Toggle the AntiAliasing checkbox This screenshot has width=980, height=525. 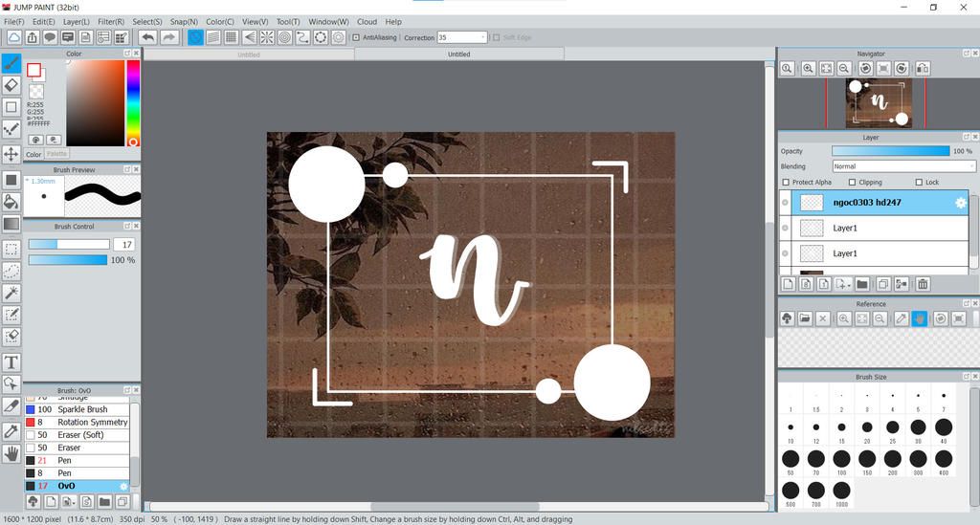[356, 37]
